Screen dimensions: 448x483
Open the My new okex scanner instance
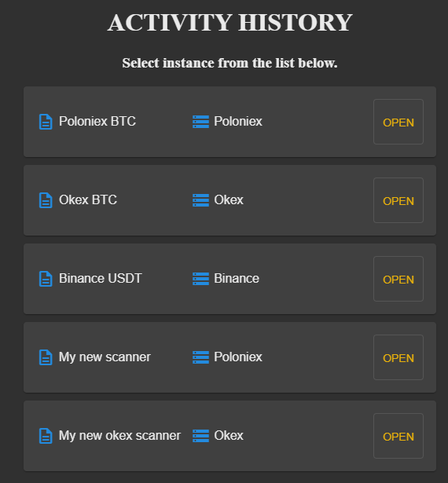pyautogui.click(x=398, y=436)
